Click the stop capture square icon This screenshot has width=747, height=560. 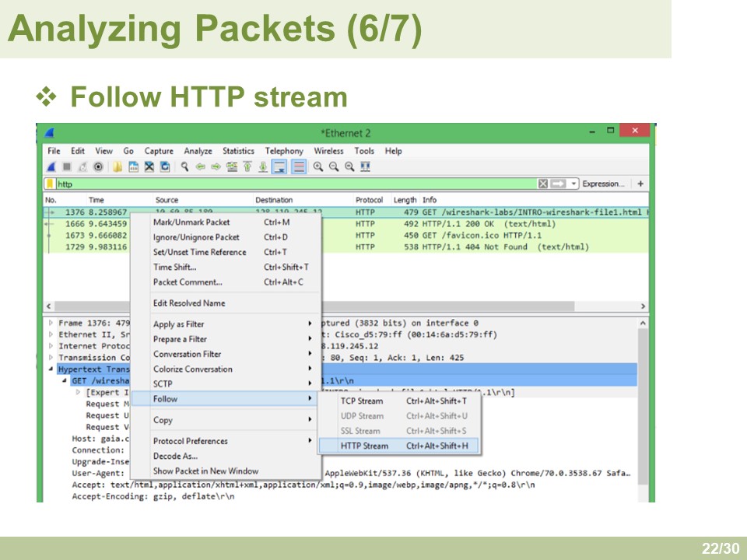67,166
